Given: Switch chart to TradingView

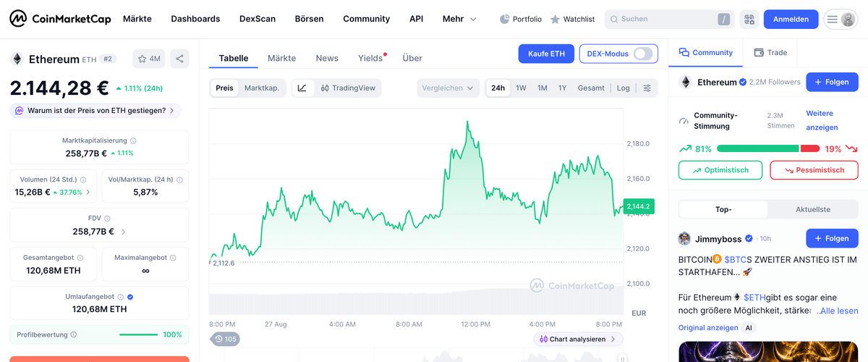Looking at the screenshot, I should click(x=348, y=88).
